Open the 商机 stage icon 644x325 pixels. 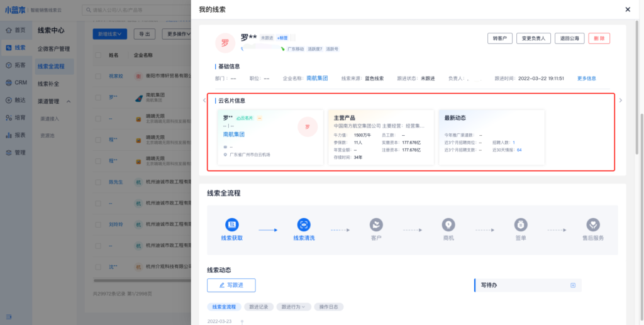pyautogui.click(x=448, y=225)
